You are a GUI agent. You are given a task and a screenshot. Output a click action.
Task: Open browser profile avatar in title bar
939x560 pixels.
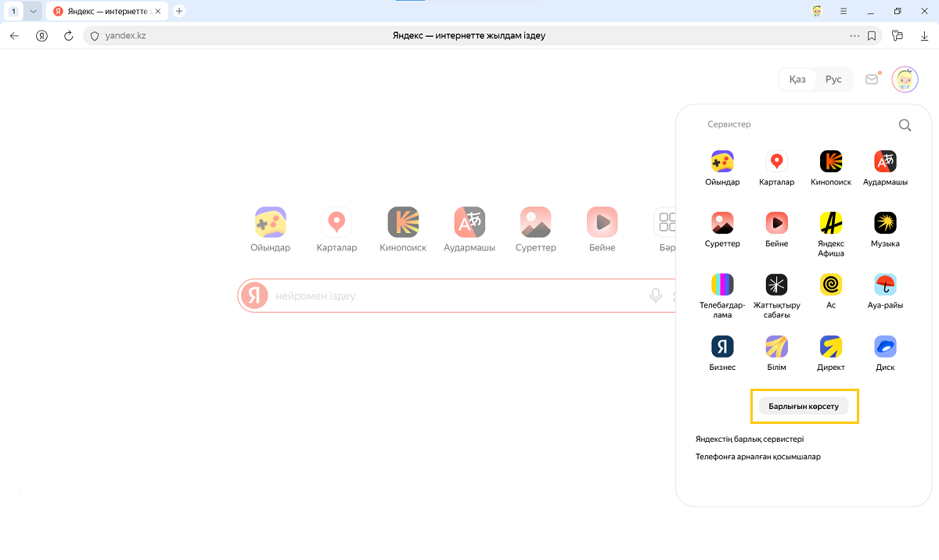(817, 11)
